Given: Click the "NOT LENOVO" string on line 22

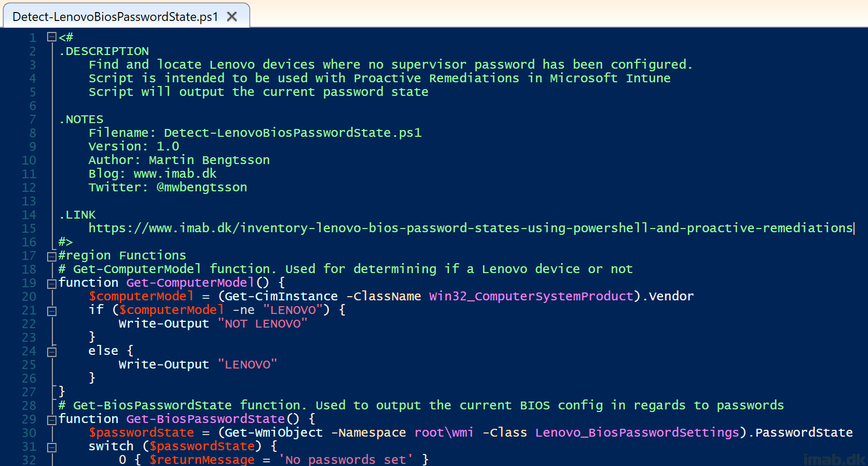Looking at the screenshot, I should (x=262, y=323).
